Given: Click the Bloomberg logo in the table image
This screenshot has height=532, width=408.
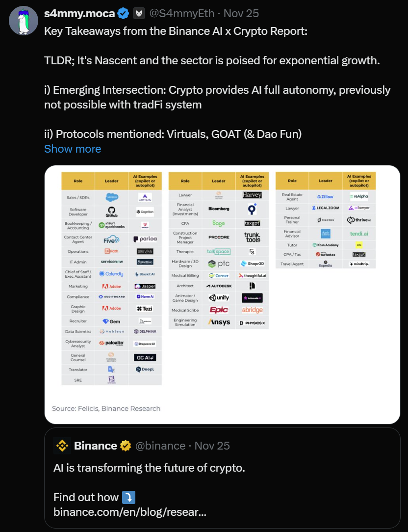Looking at the screenshot, I should [218, 209].
